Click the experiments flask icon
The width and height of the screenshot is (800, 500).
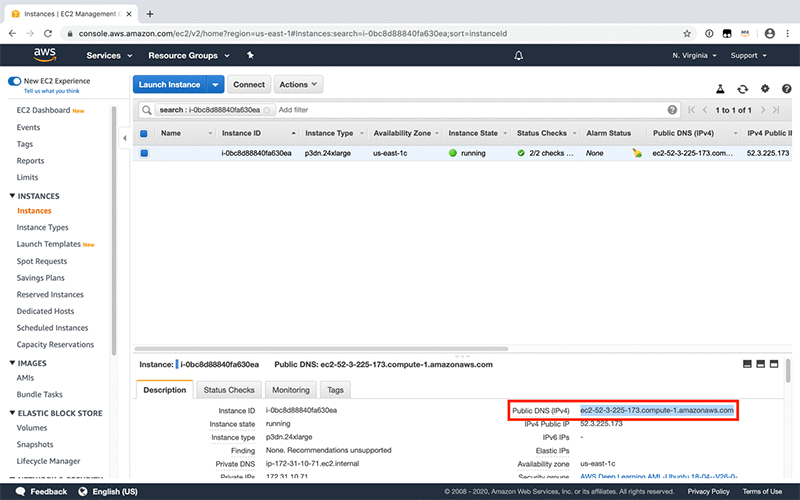coord(720,89)
